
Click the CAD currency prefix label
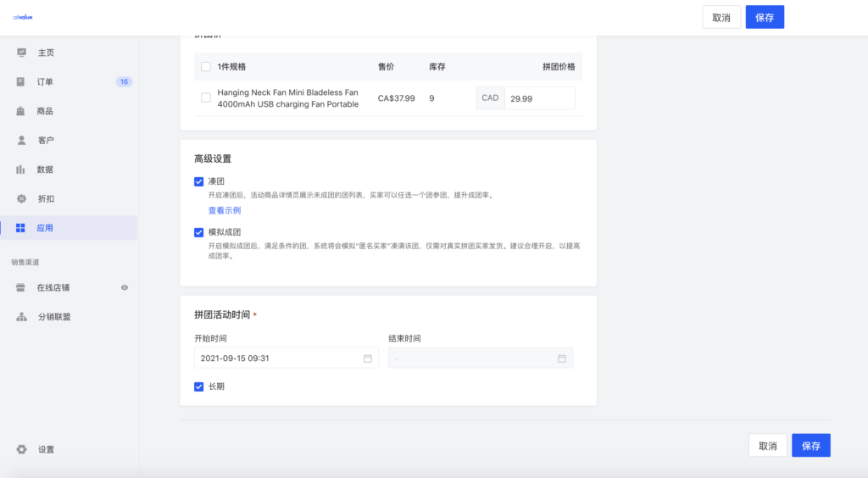tap(490, 98)
